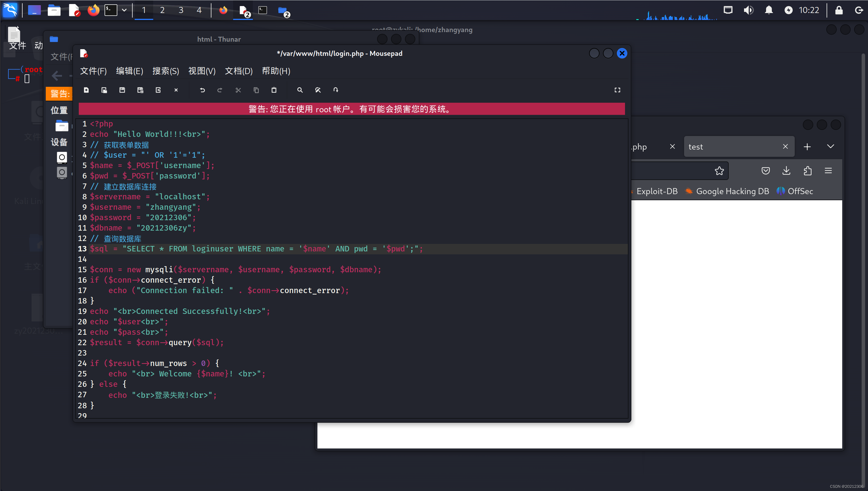868x491 pixels.
Task: Switch to the test browser tab
Action: 729,147
